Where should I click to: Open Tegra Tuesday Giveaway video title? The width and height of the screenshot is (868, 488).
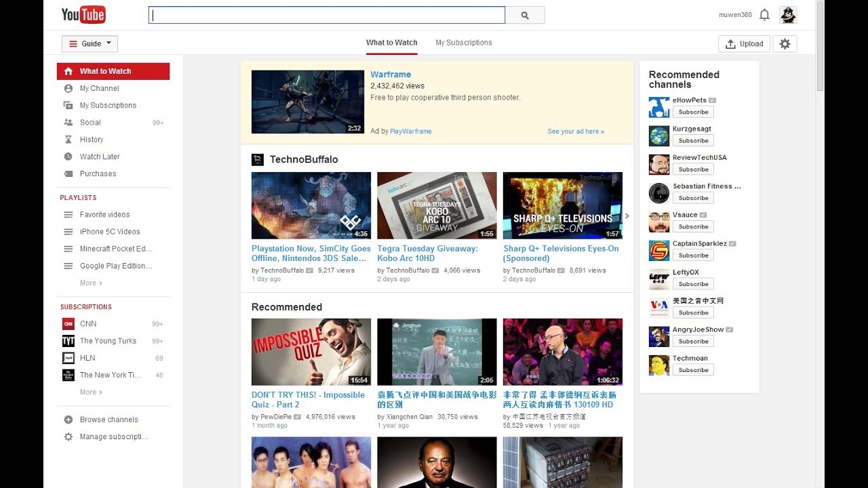[428, 253]
